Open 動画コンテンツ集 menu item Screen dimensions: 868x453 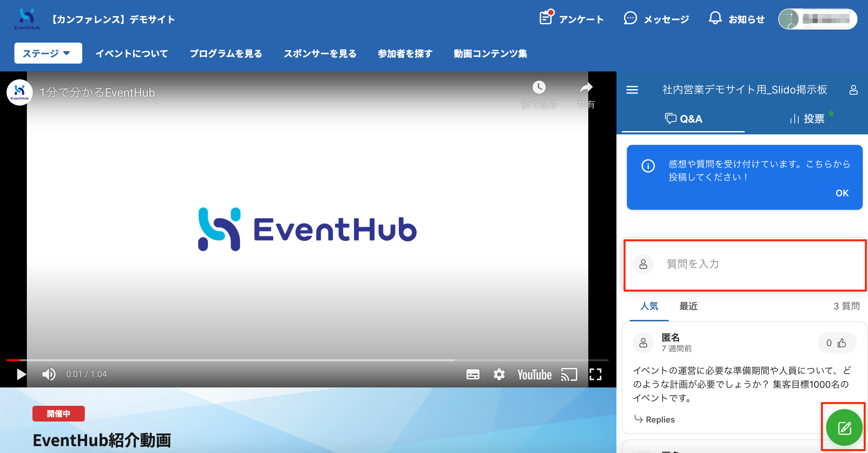coord(490,53)
